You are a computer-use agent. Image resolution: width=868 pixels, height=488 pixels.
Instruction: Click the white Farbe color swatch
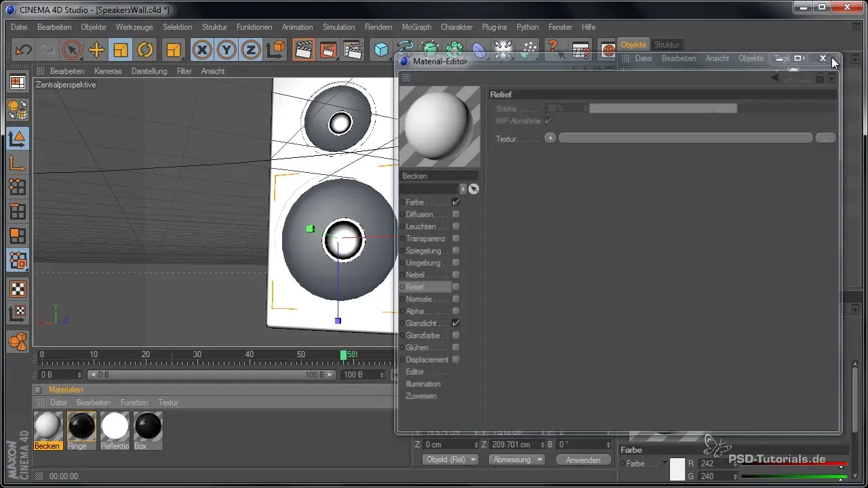677,469
